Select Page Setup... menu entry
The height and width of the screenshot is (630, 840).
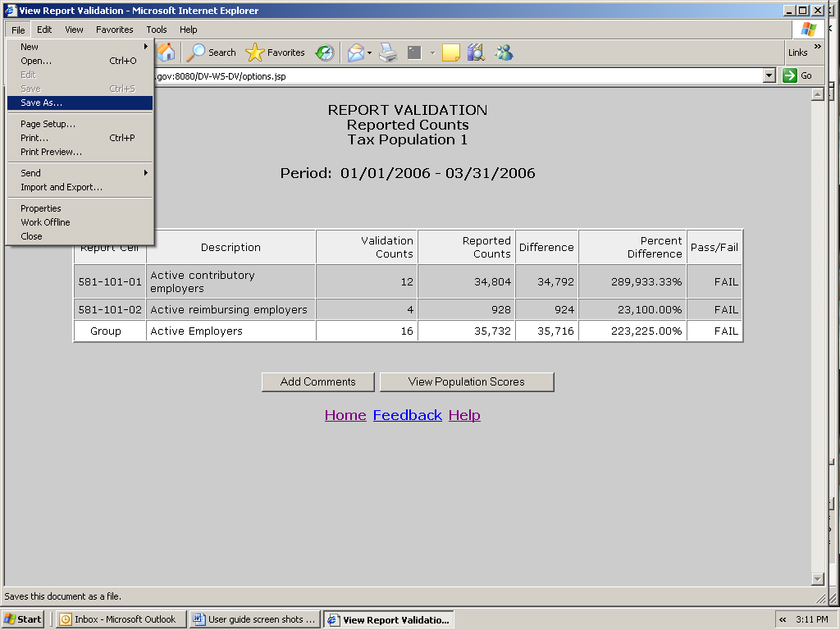point(80,125)
